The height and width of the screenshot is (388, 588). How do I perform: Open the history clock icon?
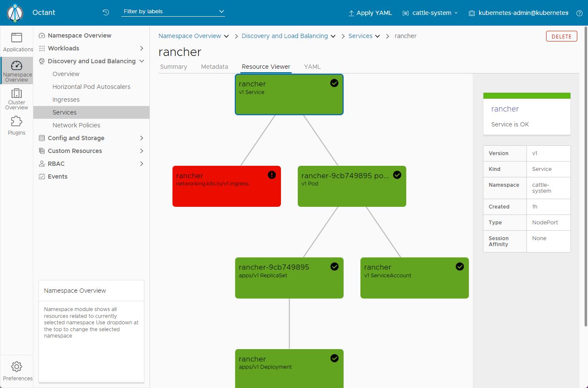pos(106,12)
